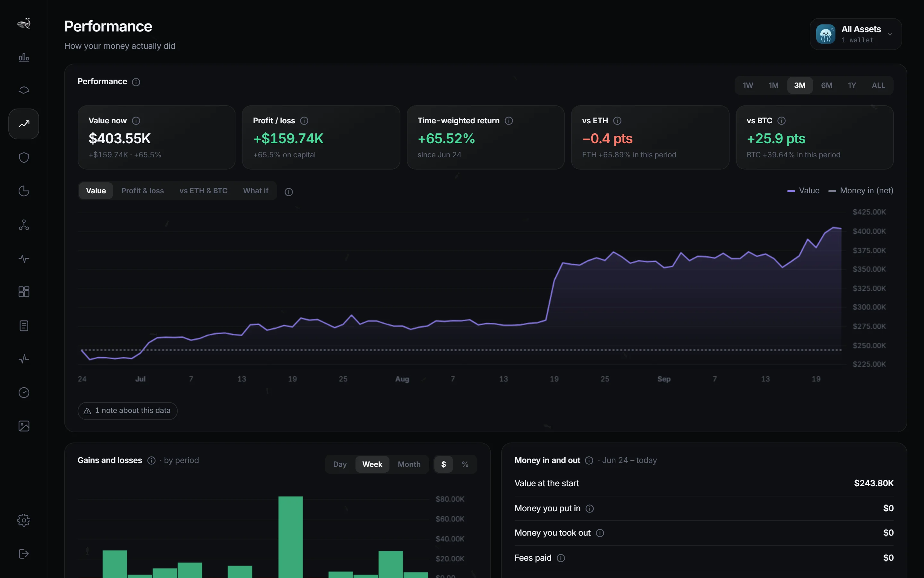Screen dimensions: 924x578
Task: Click info icon next to Profit / loss
Action: pos(304,121)
